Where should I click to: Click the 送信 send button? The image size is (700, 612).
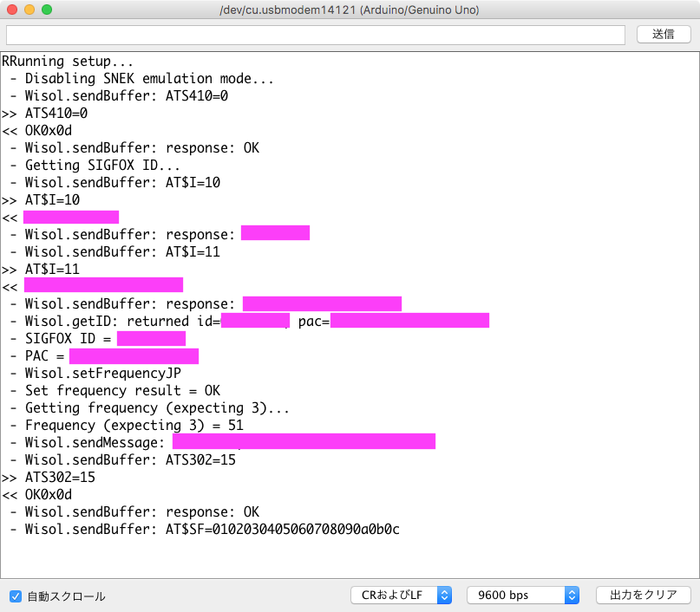(664, 35)
